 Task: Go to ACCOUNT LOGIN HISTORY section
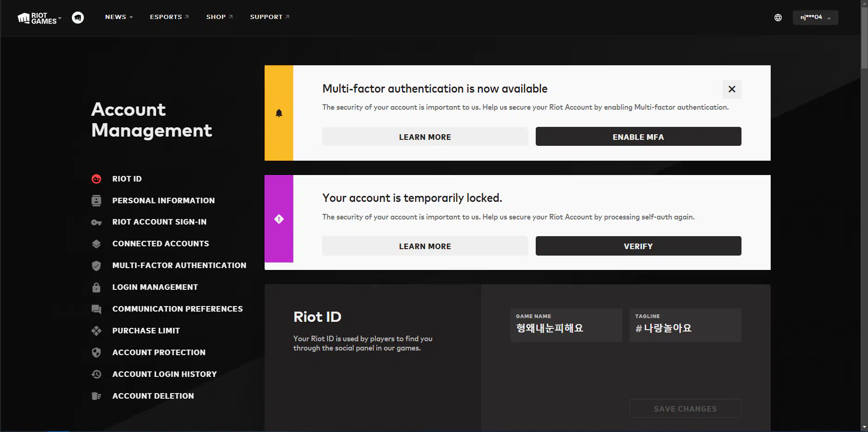coord(165,375)
